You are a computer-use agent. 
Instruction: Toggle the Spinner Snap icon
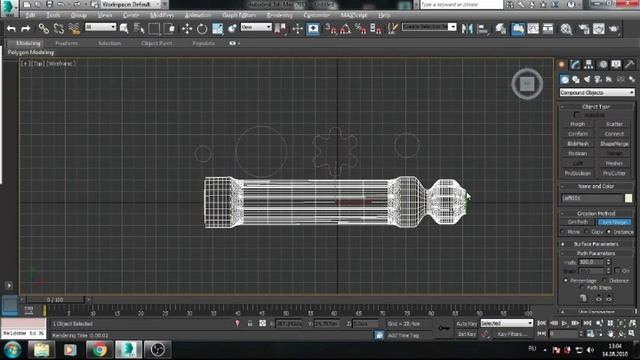click(376, 29)
